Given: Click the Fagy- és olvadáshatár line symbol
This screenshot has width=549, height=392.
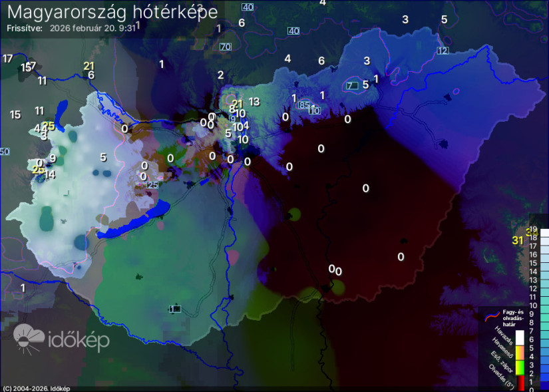Looking at the screenshot, I should [492, 317].
